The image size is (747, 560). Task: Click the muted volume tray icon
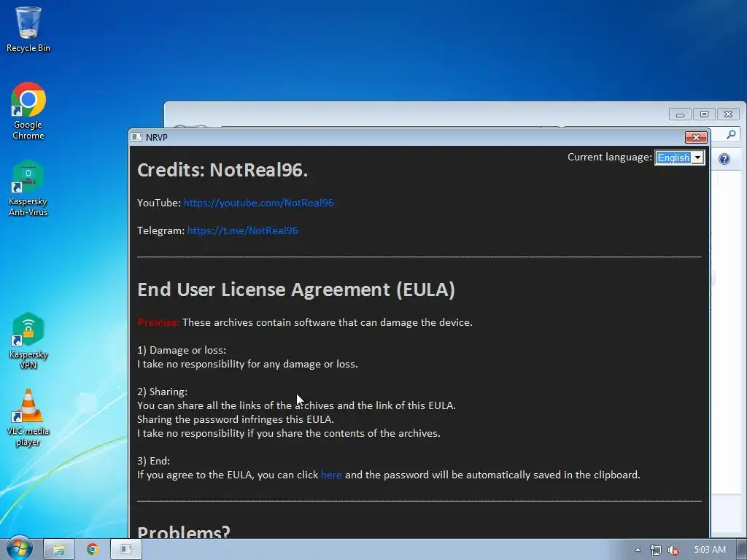point(673,550)
